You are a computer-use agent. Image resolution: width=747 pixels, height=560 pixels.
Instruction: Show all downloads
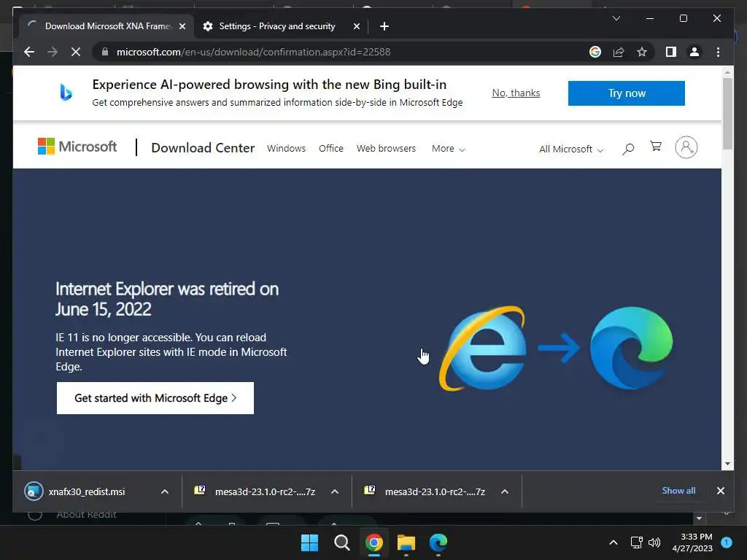(x=678, y=491)
